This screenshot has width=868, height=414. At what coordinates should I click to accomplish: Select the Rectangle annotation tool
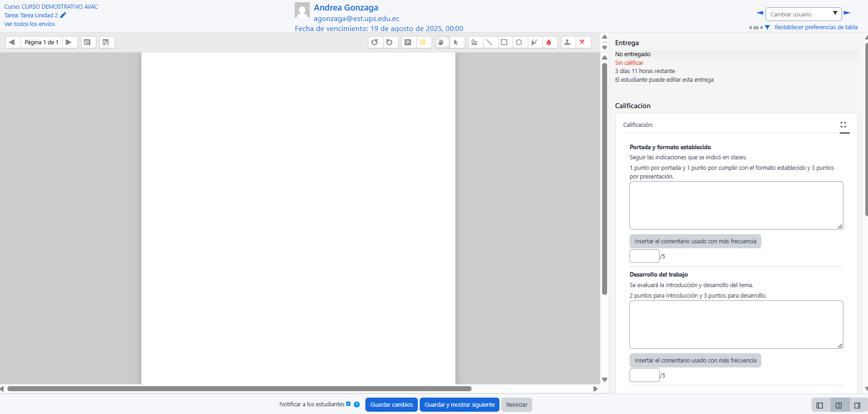click(x=504, y=42)
